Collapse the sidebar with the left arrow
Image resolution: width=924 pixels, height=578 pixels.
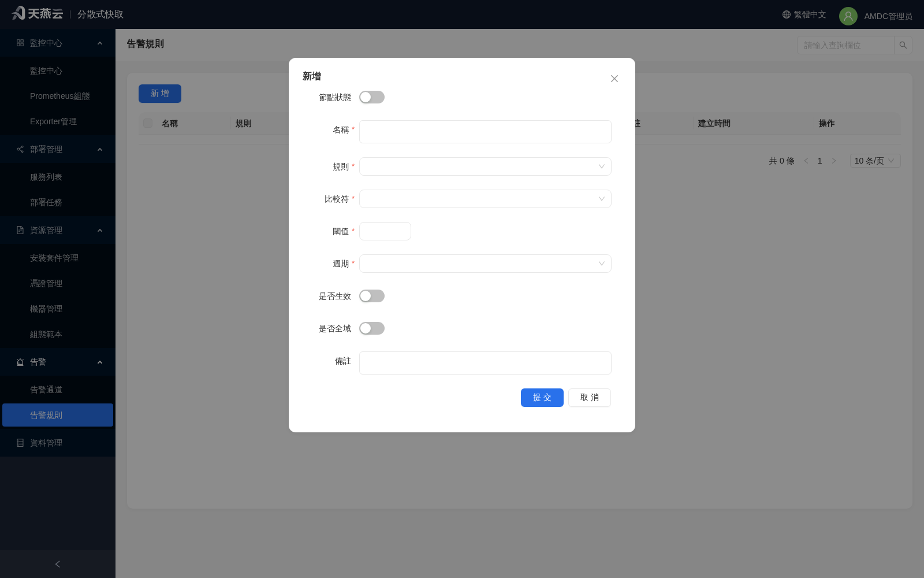tap(58, 564)
